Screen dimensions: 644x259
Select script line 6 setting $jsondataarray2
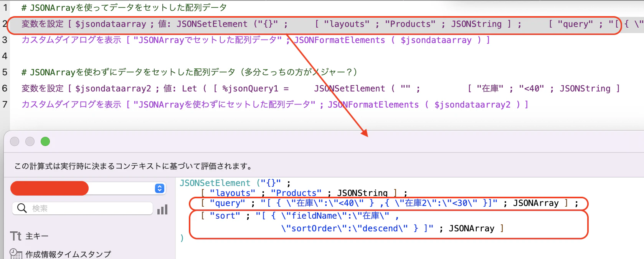[321, 88]
